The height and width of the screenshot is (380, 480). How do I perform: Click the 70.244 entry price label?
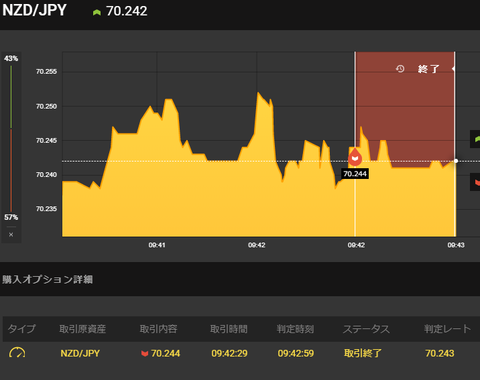click(x=355, y=174)
